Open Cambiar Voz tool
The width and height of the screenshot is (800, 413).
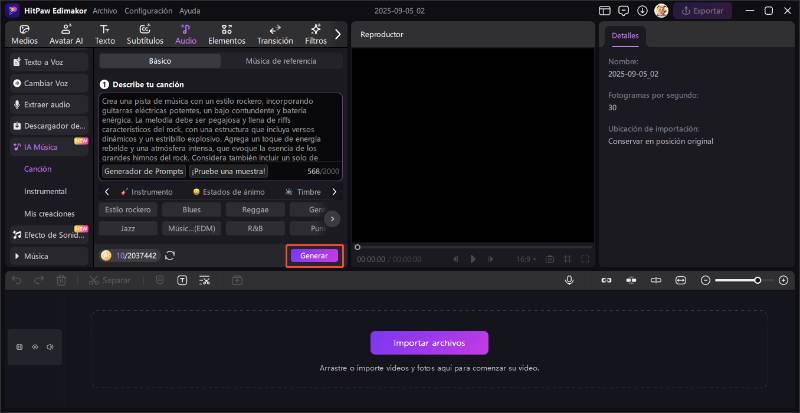tap(49, 83)
